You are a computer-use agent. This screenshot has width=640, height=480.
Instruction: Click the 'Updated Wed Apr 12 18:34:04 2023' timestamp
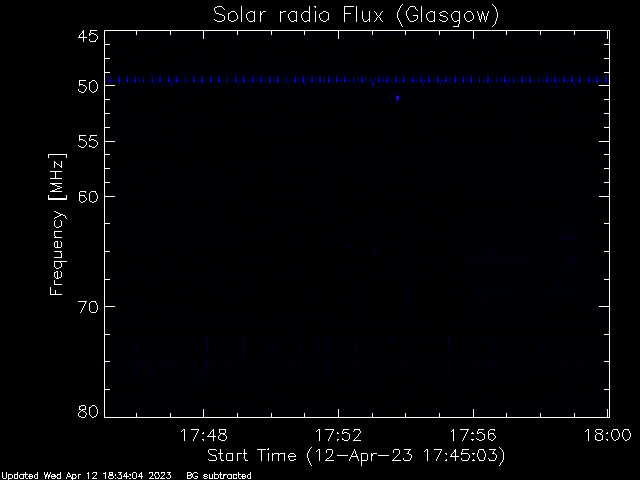86,476
